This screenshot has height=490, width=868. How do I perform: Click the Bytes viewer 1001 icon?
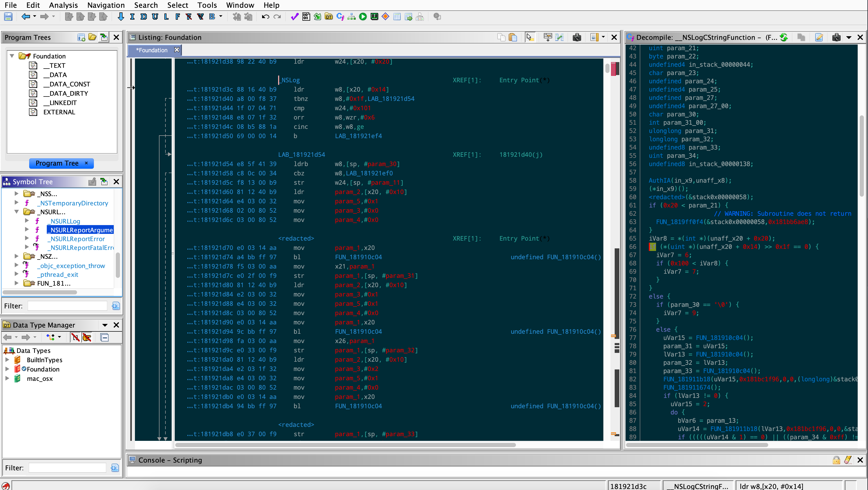point(306,17)
